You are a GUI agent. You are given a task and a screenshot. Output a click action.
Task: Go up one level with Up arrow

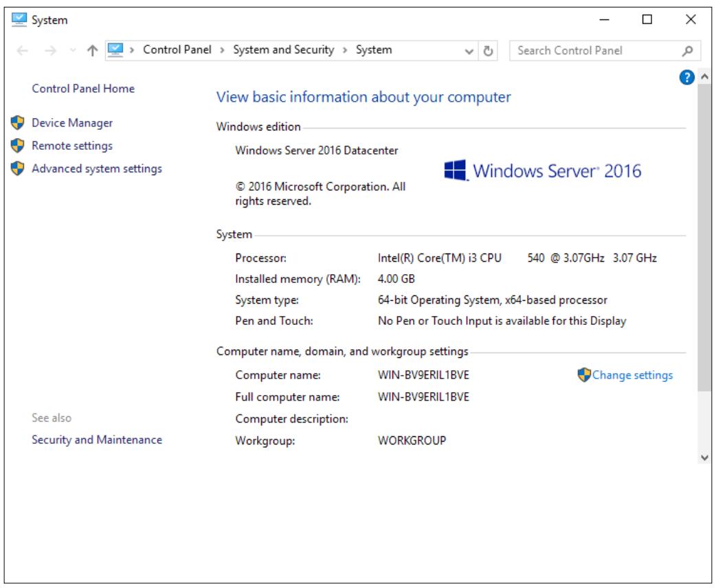pos(92,50)
